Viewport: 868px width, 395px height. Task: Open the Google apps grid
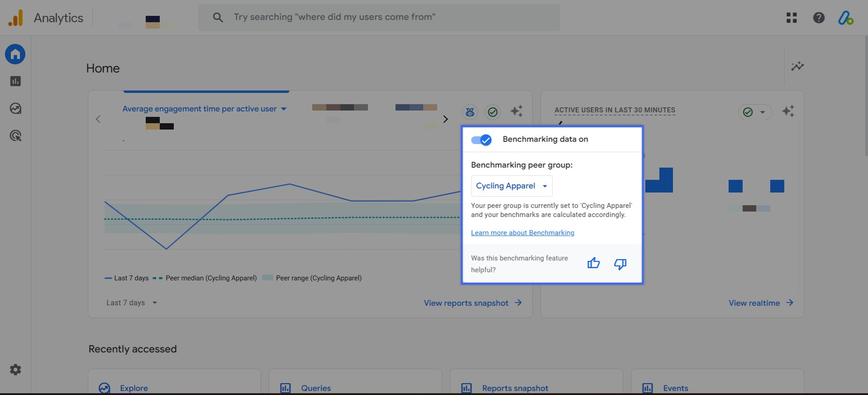[792, 18]
